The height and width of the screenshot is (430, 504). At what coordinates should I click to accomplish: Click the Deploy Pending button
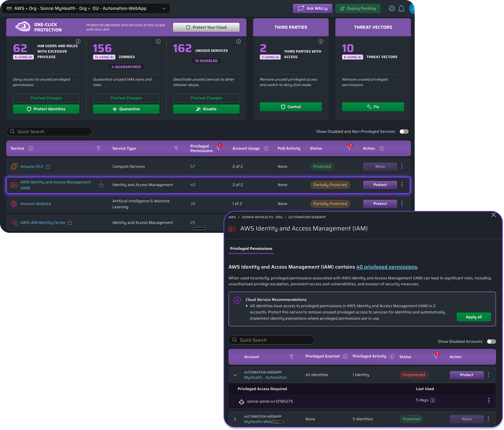tap(358, 8)
